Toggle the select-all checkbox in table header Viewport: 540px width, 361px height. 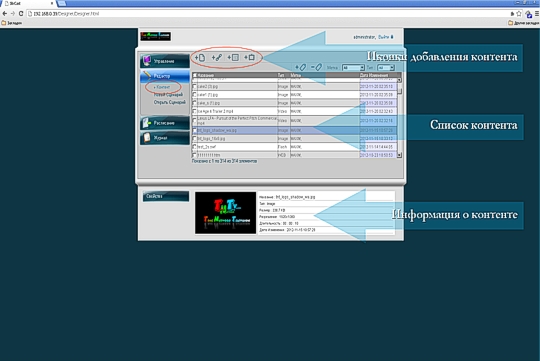pyautogui.click(x=195, y=75)
